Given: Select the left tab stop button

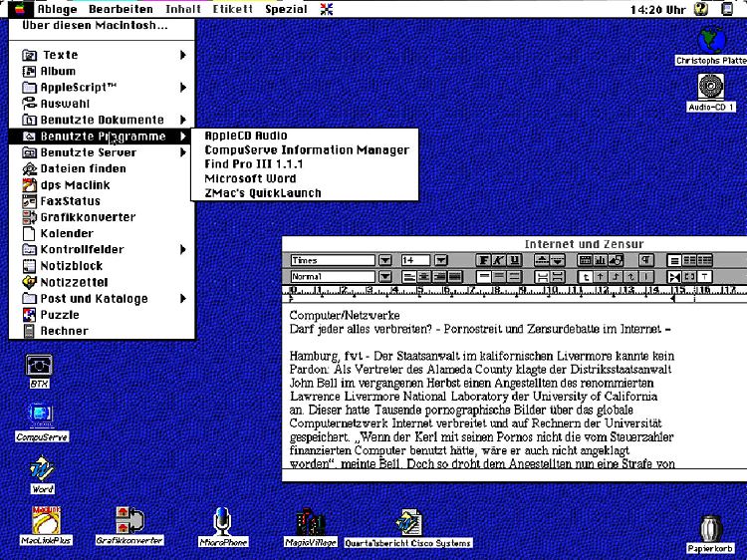Looking at the screenshot, I should point(586,276).
